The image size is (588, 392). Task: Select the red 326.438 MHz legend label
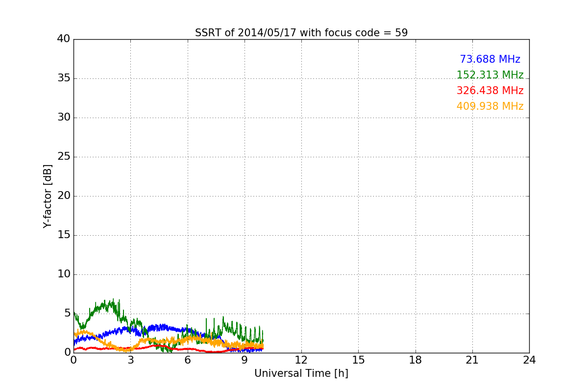point(490,91)
